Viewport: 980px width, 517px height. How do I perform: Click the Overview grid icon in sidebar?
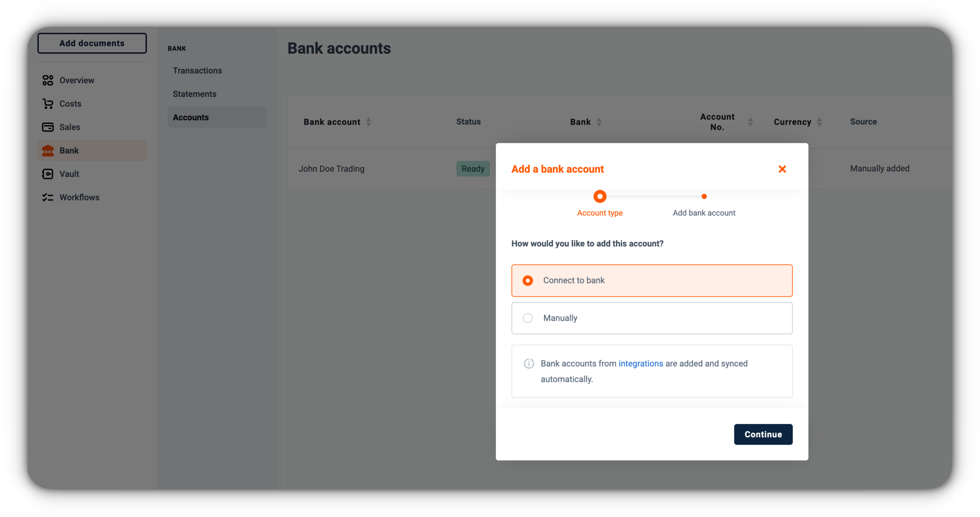[48, 80]
